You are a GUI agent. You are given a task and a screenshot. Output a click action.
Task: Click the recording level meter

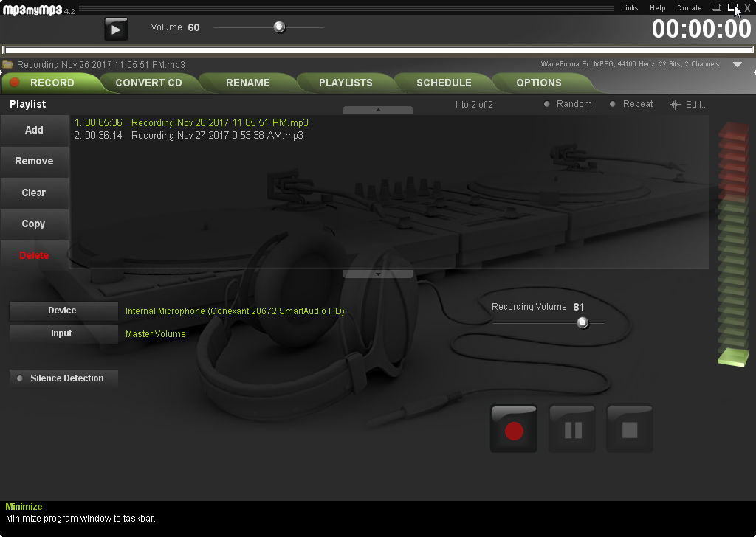click(733, 244)
